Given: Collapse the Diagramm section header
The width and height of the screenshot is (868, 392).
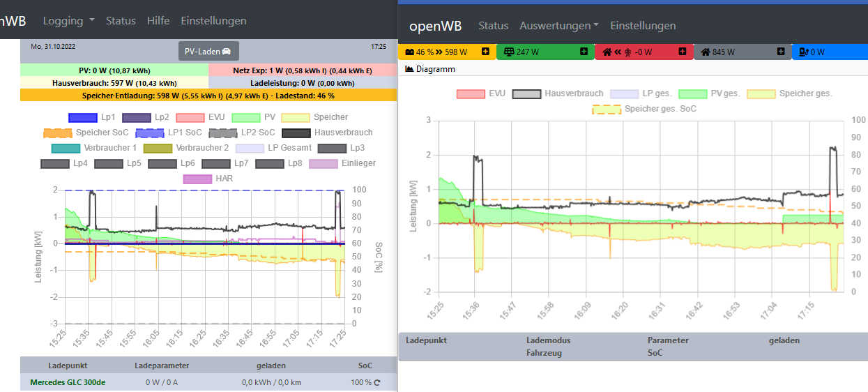Looking at the screenshot, I should [435, 69].
